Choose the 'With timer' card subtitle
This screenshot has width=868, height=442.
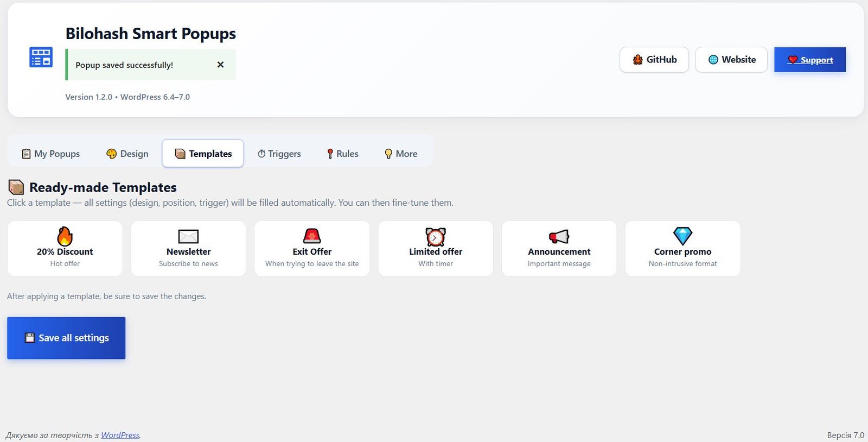436,264
